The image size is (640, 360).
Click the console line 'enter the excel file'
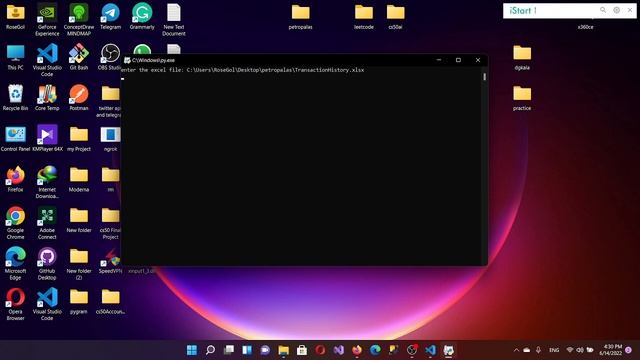click(x=243, y=70)
